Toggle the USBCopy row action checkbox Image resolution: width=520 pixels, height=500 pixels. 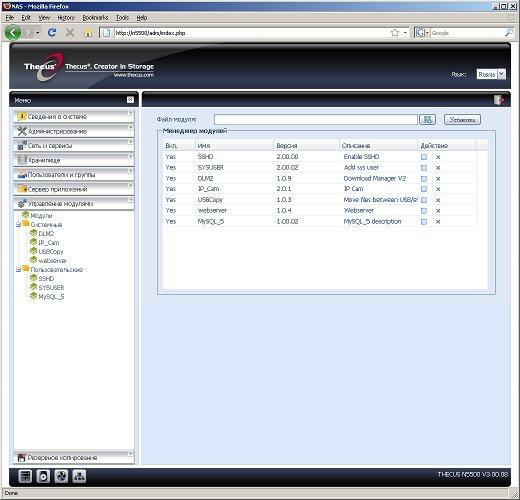pos(424,200)
